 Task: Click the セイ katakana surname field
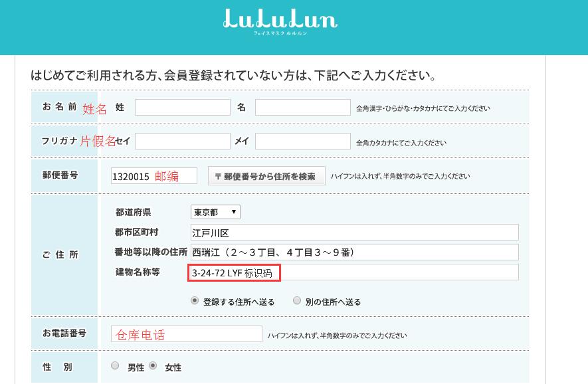coord(181,142)
